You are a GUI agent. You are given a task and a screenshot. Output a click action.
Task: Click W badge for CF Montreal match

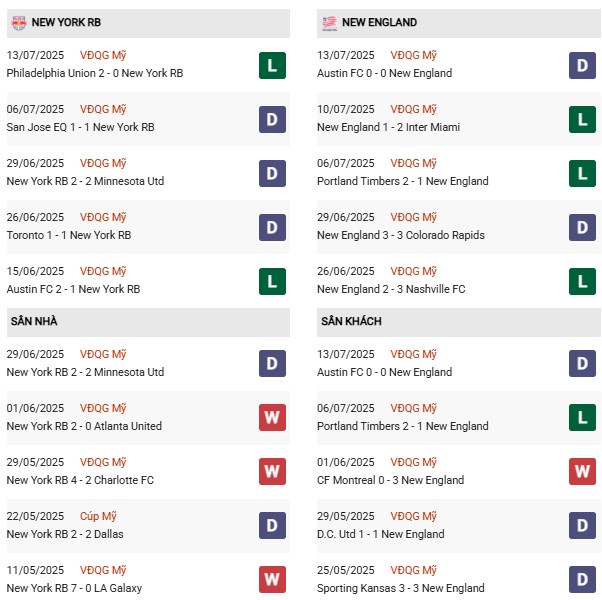[x=583, y=473]
